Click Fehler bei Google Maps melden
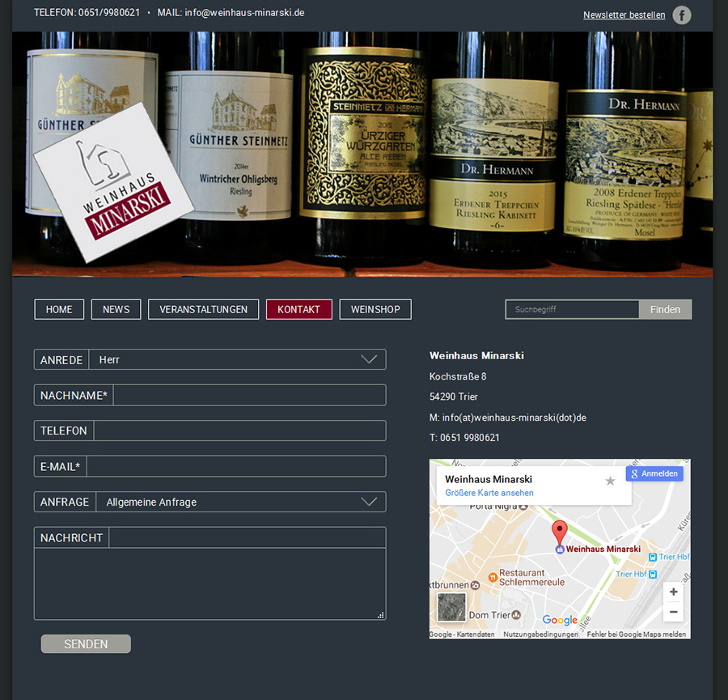The image size is (728, 700). click(x=636, y=634)
